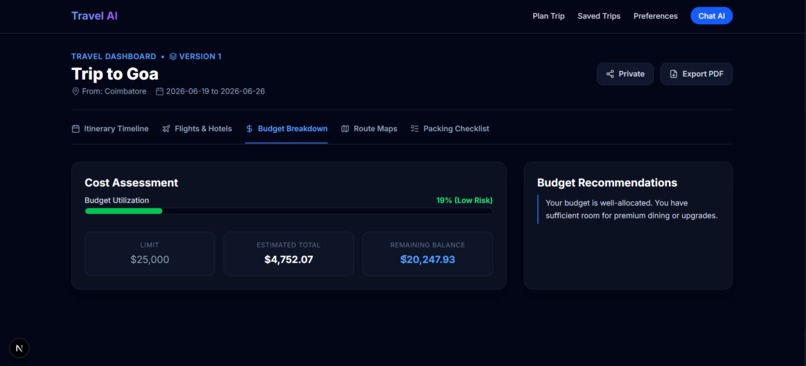Switch to the Itinerary Timeline tab
The width and height of the screenshot is (806, 366).
pyautogui.click(x=110, y=129)
